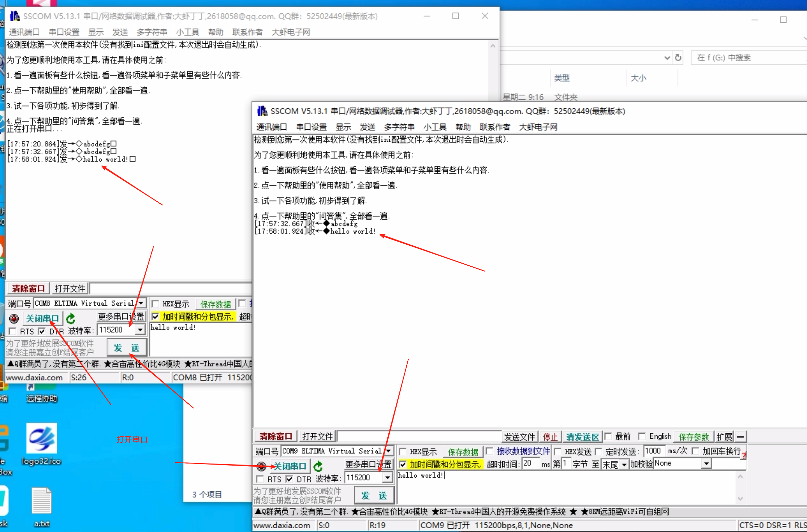Open 串口设置 menu in front SSCOM window
The height and width of the screenshot is (532, 807).
(x=311, y=127)
